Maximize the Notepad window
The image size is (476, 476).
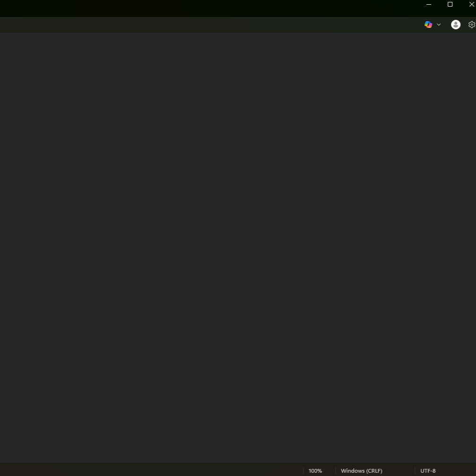tap(450, 5)
